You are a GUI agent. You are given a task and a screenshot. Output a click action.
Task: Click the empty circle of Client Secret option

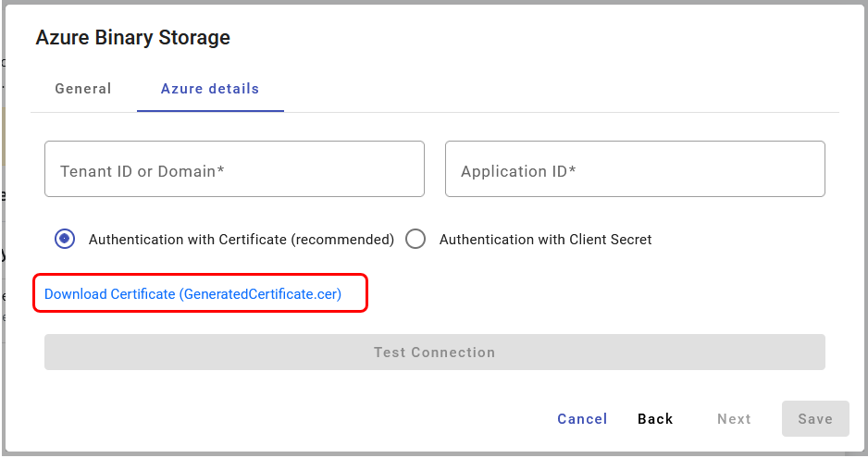(415, 239)
